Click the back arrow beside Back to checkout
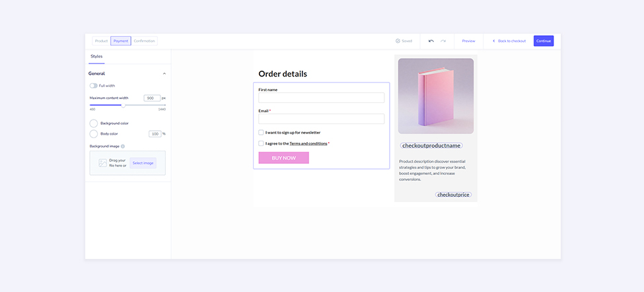This screenshot has height=292, width=644. point(493,41)
